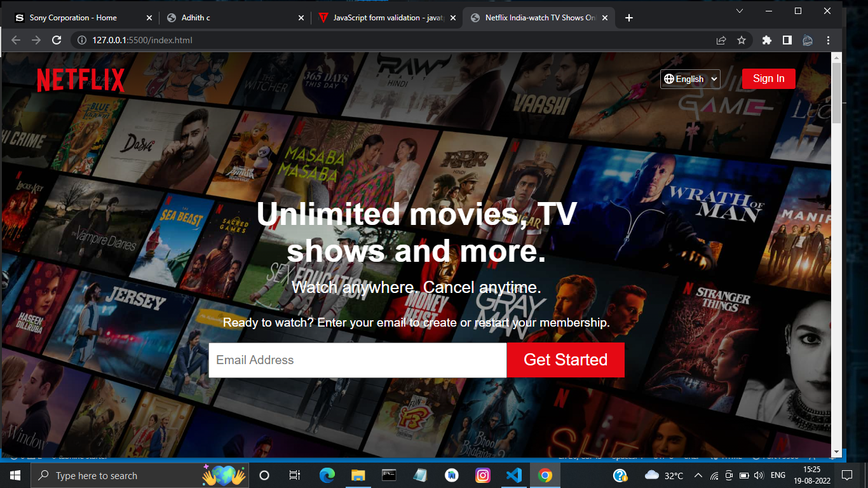Click the Sign In button
The image size is (868, 488).
point(768,79)
